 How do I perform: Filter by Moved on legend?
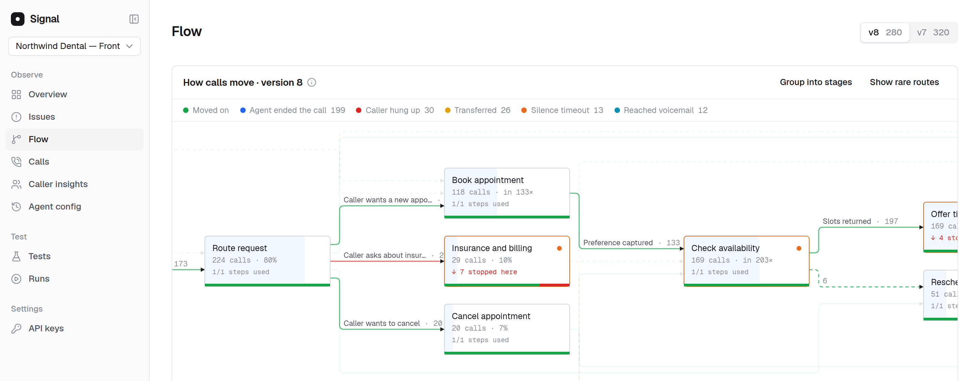(x=206, y=110)
